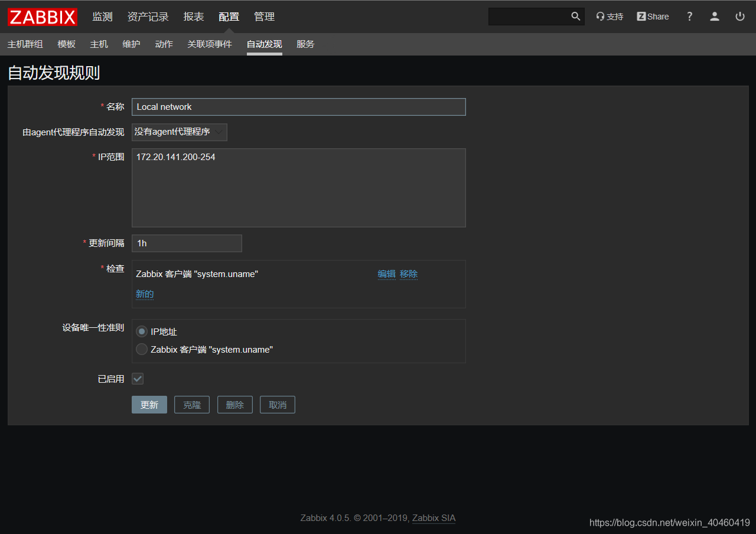Click the 自动发现规则 page heading
The image size is (756, 534).
coord(54,73)
